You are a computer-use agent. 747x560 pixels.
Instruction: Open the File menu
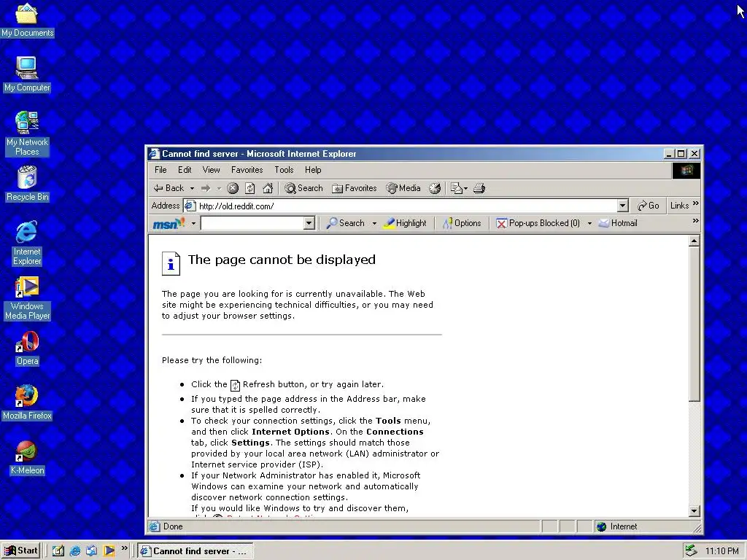(160, 170)
